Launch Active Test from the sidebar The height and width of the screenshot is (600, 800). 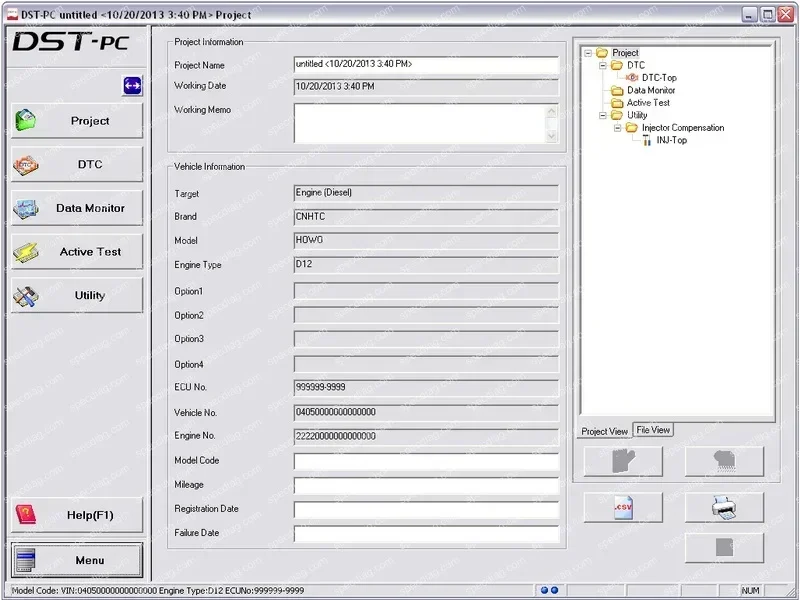[25, 251]
